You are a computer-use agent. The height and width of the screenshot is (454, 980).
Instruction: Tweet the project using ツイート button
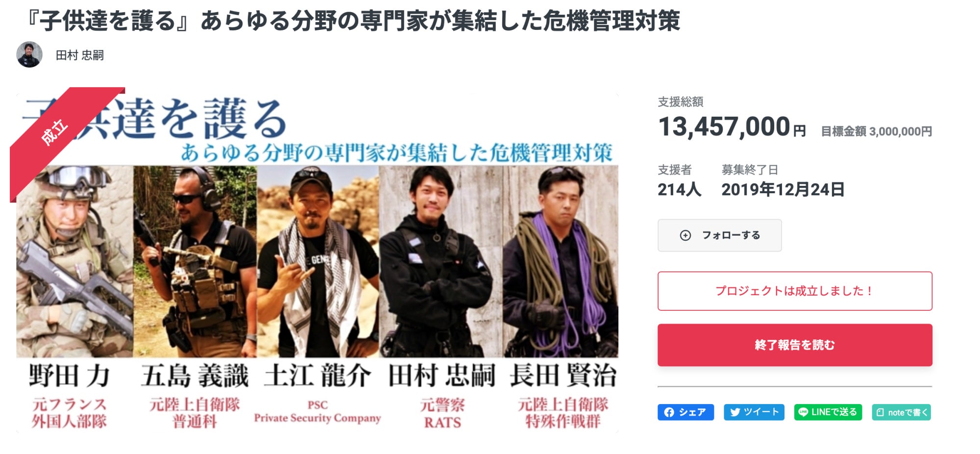754,412
